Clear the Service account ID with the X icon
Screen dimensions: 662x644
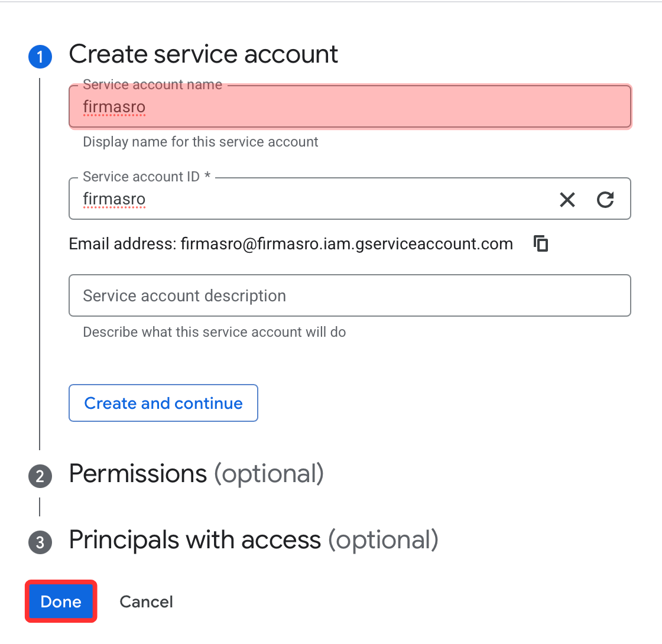click(x=567, y=200)
